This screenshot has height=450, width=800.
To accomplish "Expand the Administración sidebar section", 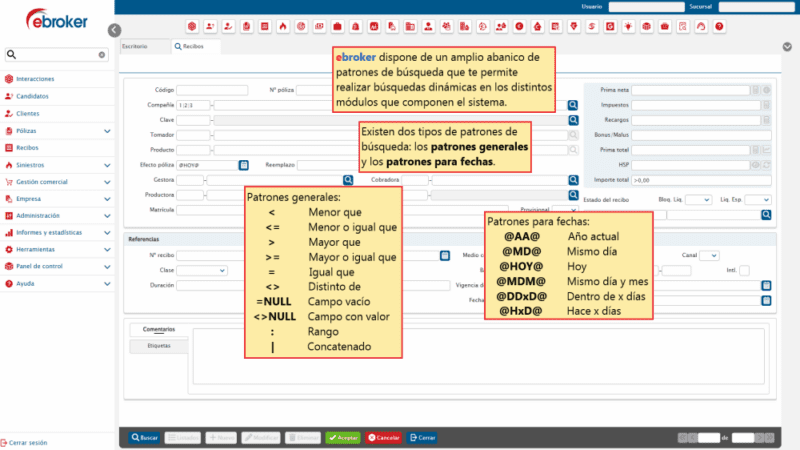I will click(x=107, y=216).
